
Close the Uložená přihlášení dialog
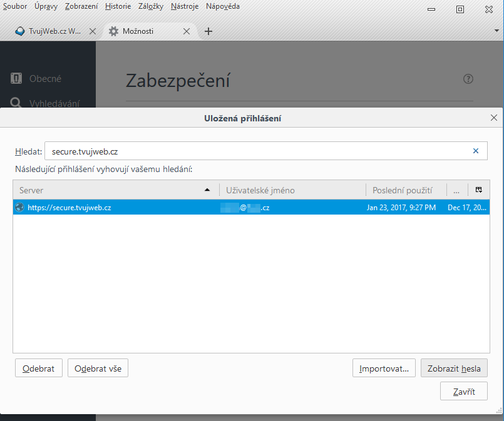(x=493, y=118)
